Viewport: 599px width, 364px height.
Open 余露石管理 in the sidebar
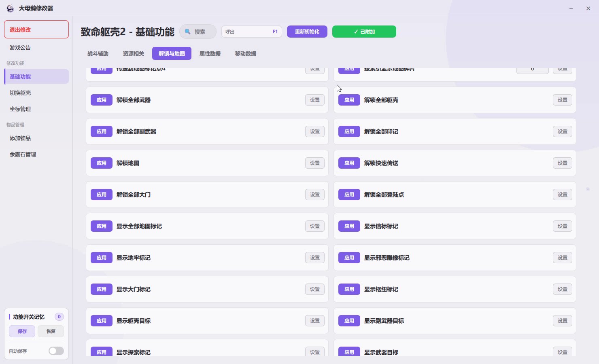36,154
